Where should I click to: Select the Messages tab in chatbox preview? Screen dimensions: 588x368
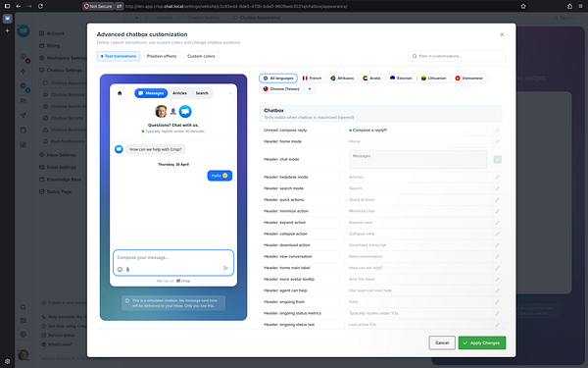point(151,93)
